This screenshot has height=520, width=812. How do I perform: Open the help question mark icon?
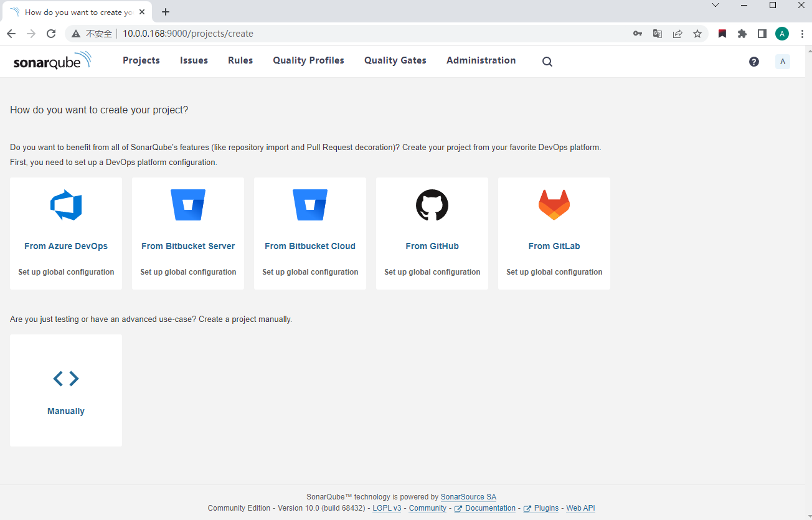click(754, 61)
